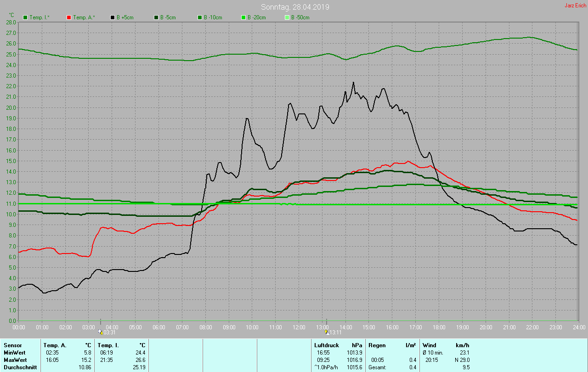Click the 'Gesamt:' rain total label
This screenshot has height=372, width=588.
click(x=377, y=367)
